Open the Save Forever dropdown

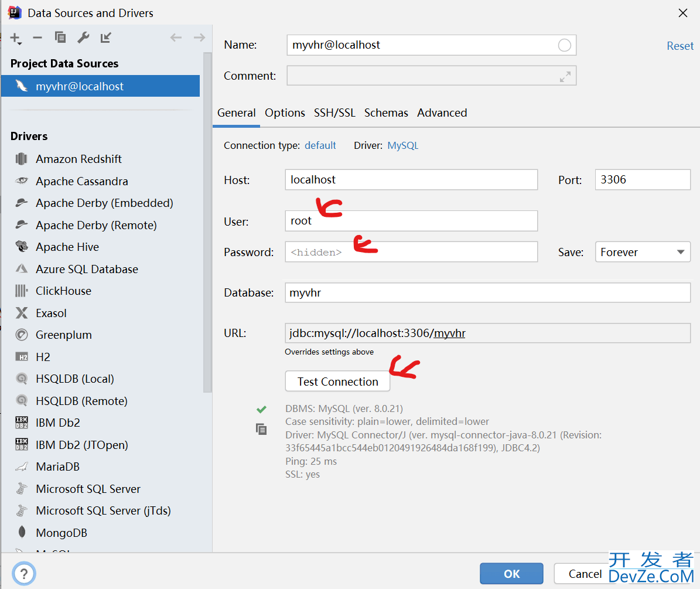point(643,252)
